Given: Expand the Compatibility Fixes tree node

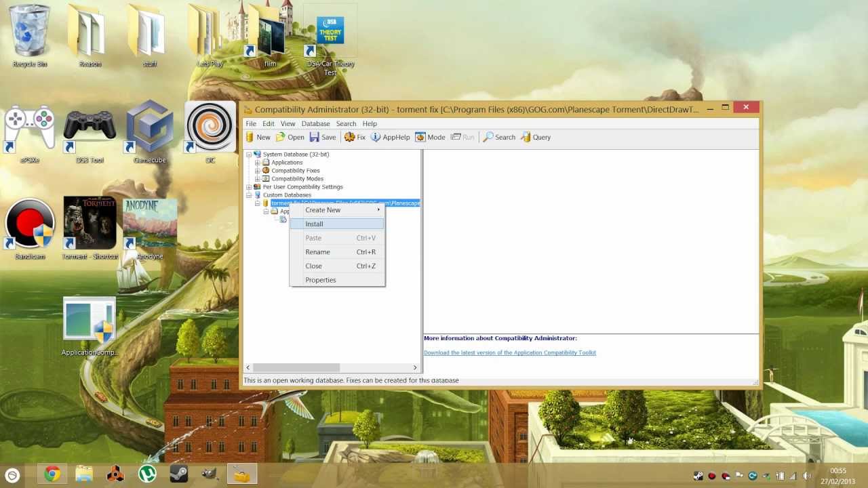Looking at the screenshot, I should (x=258, y=171).
